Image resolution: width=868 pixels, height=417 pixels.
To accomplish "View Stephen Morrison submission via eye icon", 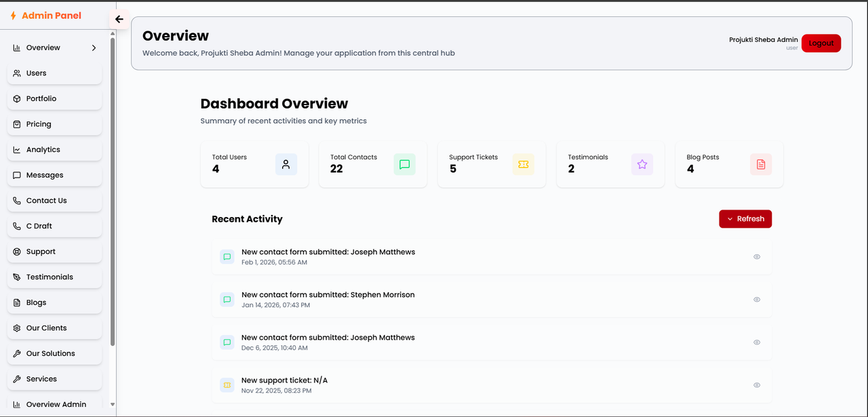I will 757,300.
